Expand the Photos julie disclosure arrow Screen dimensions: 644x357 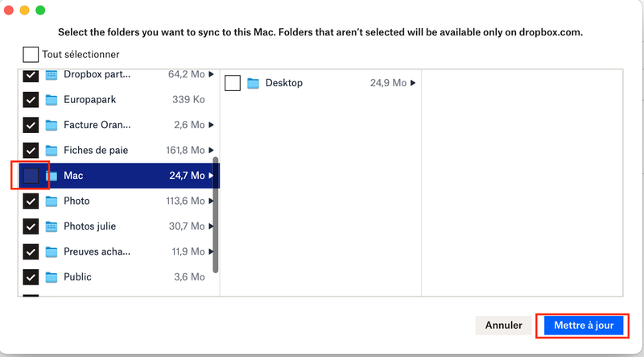point(212,226)
